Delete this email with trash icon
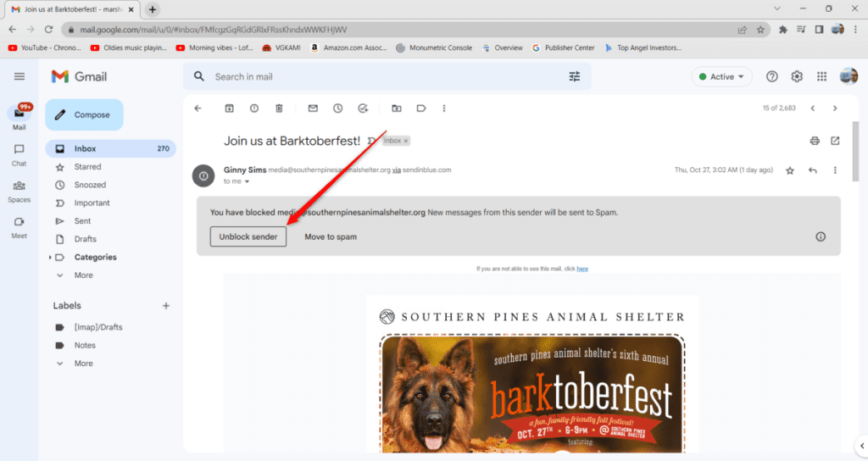Image resolution: width=868 pixels, height=461 pixels. [279, 108]
